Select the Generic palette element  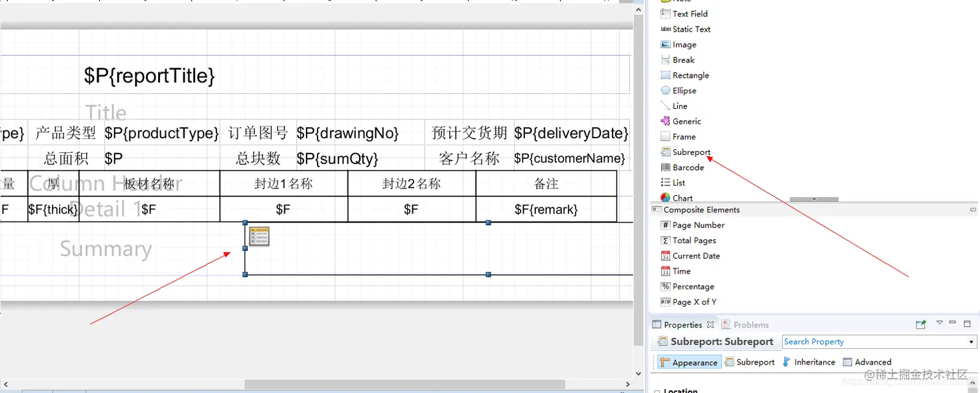click(x=681, y=121)
